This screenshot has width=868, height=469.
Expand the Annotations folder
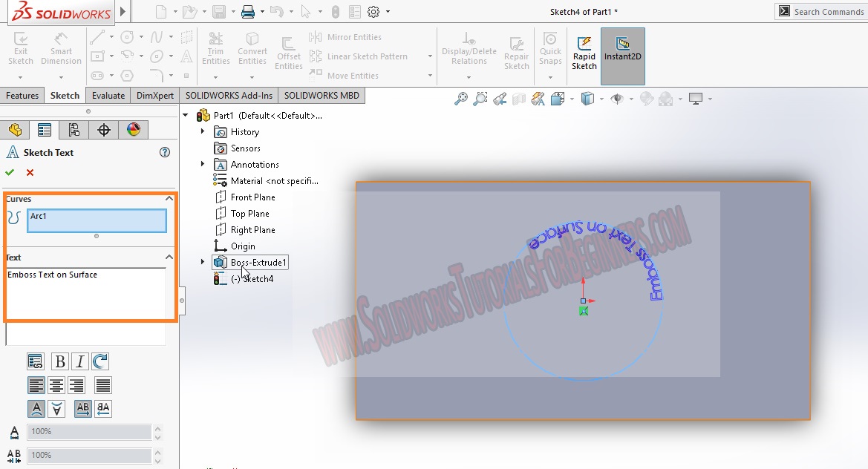click(201, 164)
